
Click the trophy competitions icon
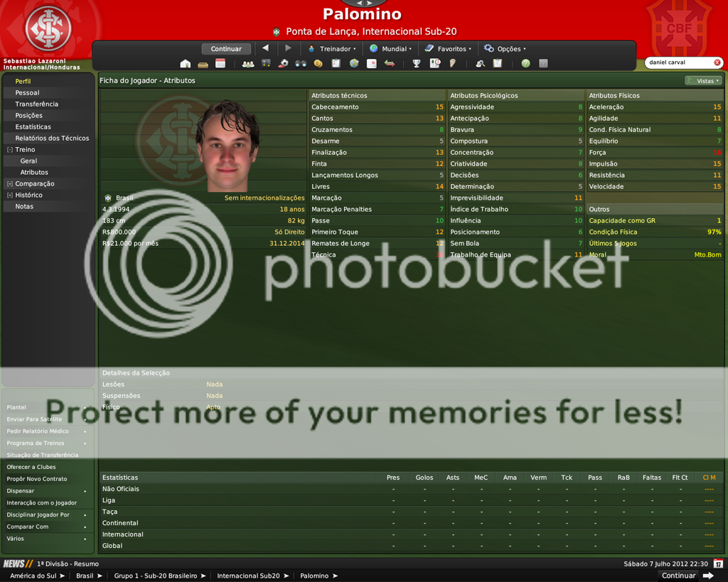[x=417, y=64]
